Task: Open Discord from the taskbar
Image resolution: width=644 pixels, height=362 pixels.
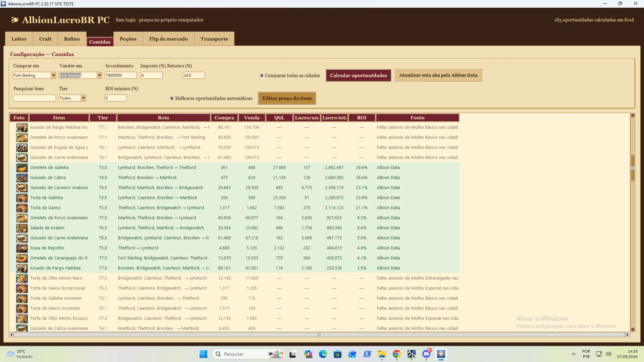Action: point(426,354)
